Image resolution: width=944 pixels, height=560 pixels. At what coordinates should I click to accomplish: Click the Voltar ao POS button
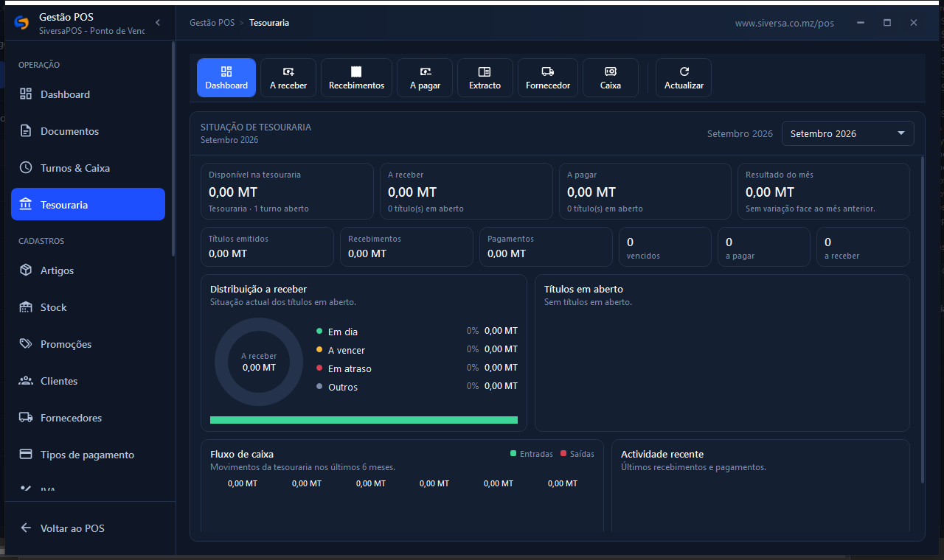88,528
